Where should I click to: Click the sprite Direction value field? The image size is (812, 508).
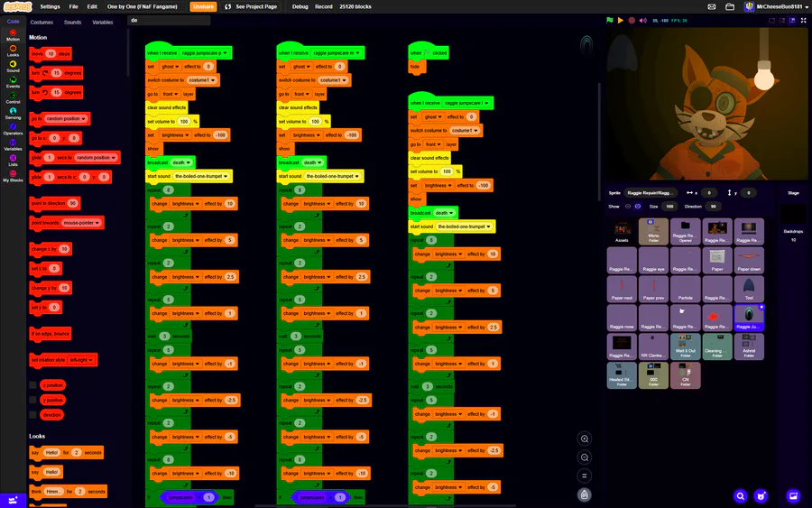pyautogui.click(x=713, y=206)
